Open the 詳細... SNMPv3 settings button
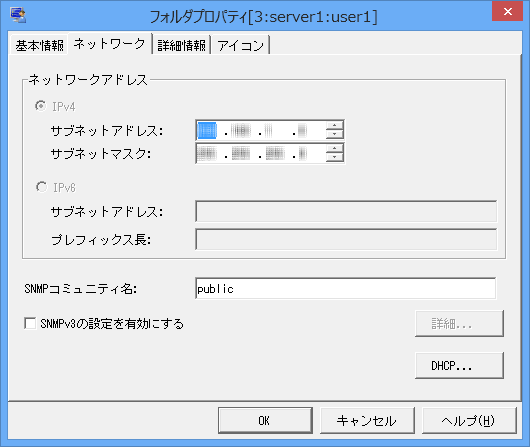 (459, 324)
